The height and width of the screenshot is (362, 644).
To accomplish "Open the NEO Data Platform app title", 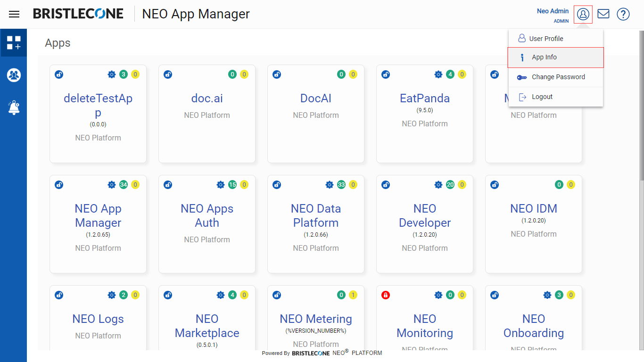I will 316,216.
